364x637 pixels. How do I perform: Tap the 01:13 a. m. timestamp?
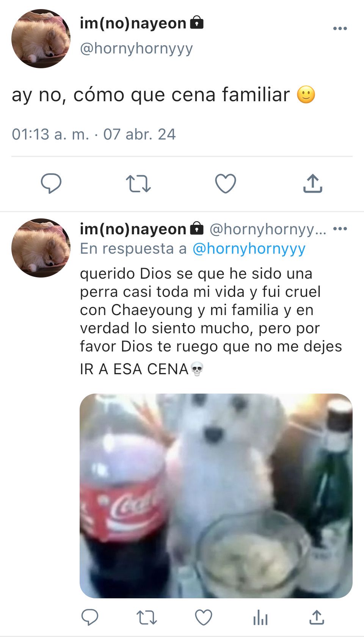(x=50, y=134)
